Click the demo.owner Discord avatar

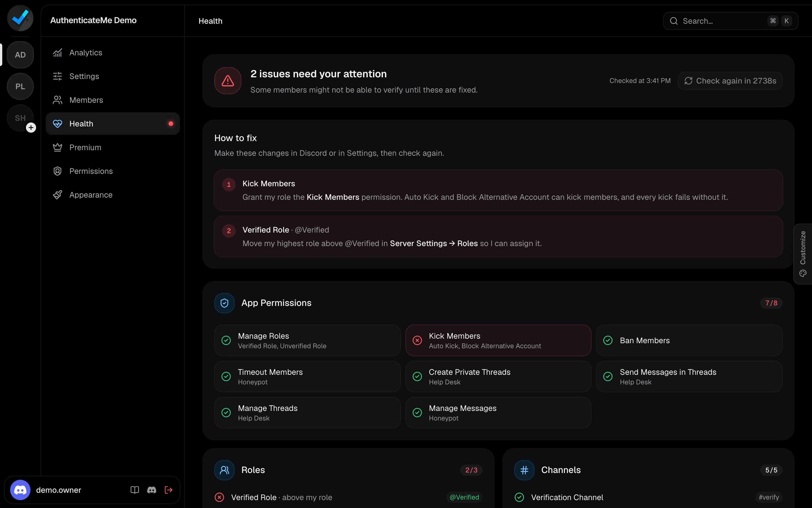click(20, 490)
